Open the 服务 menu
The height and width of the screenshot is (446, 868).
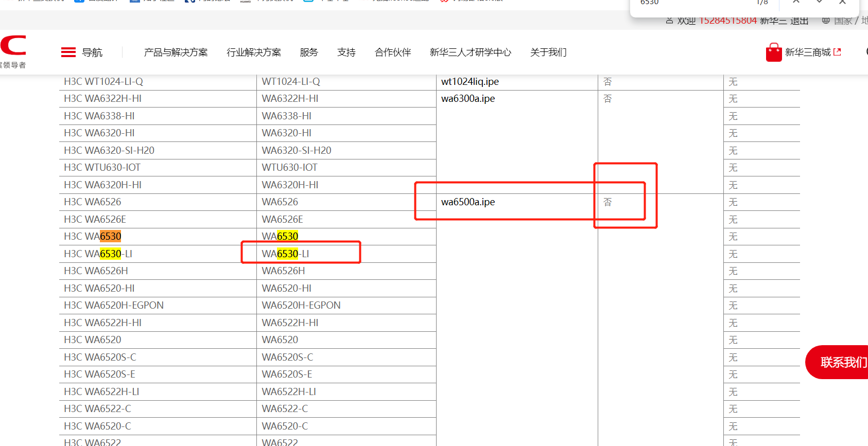[309, 52]
